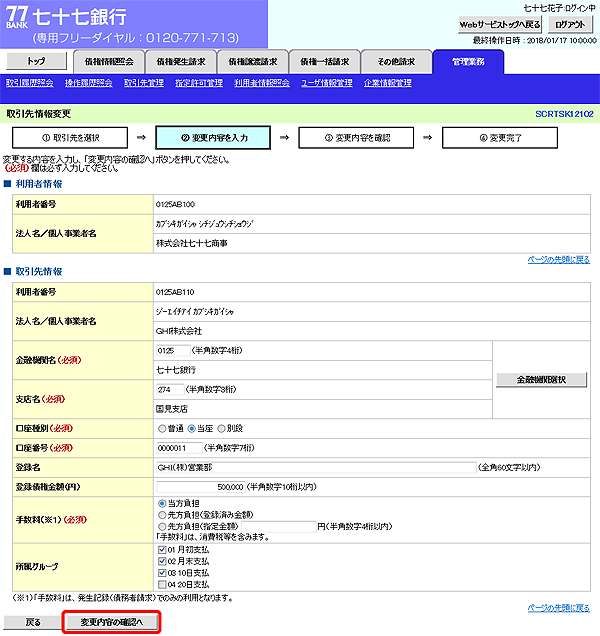This screenshot has height=636, width=600.
Task: Open the 債権情報照会 tab
Action: (109, 62)
